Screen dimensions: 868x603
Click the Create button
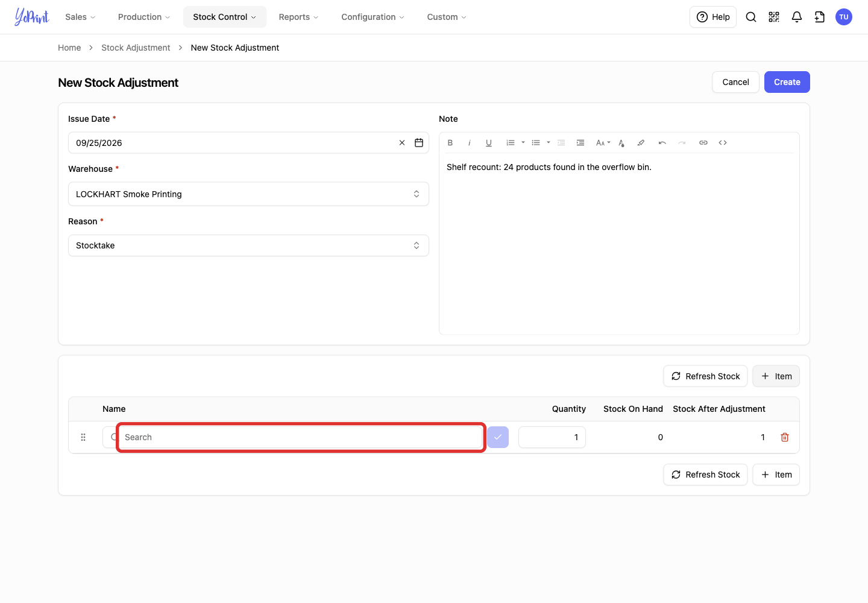tap(787, 82)
